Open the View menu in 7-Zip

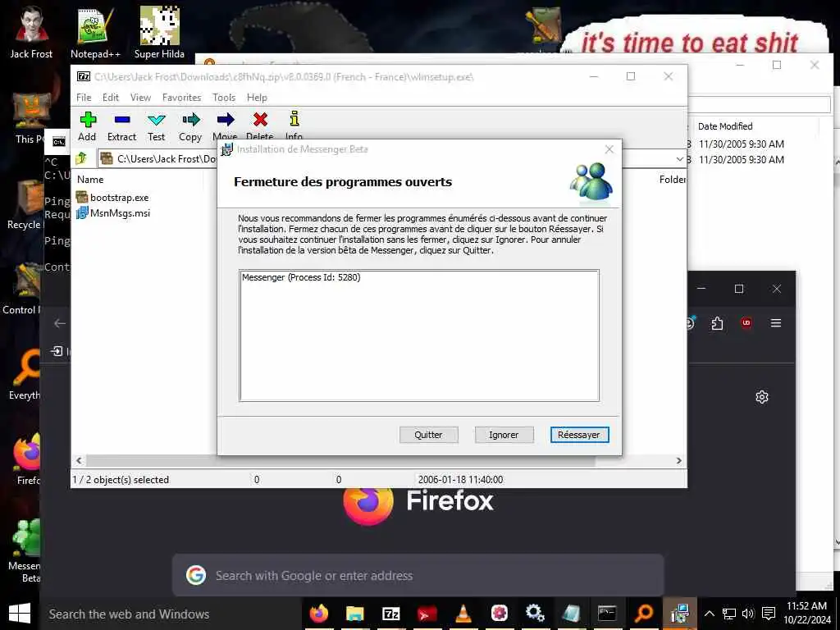[140, 98]
